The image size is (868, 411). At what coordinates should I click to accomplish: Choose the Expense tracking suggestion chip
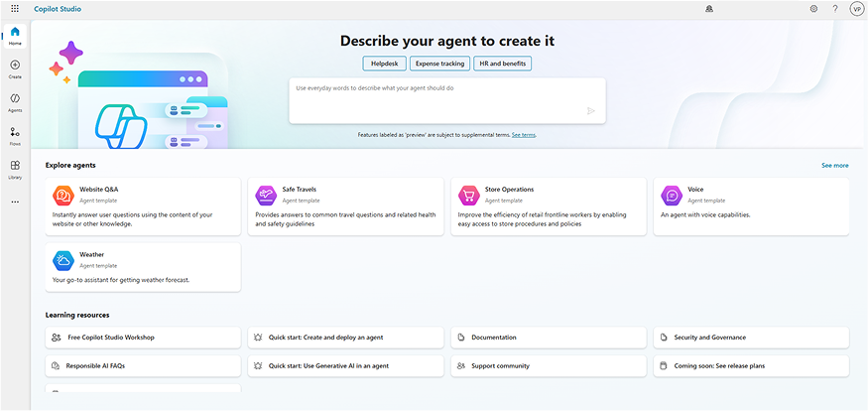(x=440, y=64)
